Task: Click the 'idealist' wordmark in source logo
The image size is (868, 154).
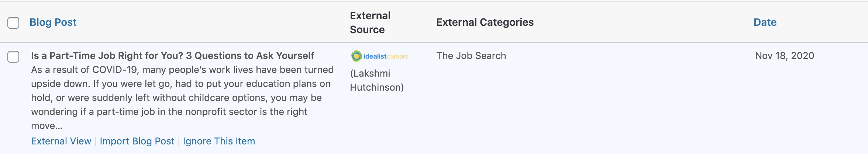Action: (x=375, y=56)
